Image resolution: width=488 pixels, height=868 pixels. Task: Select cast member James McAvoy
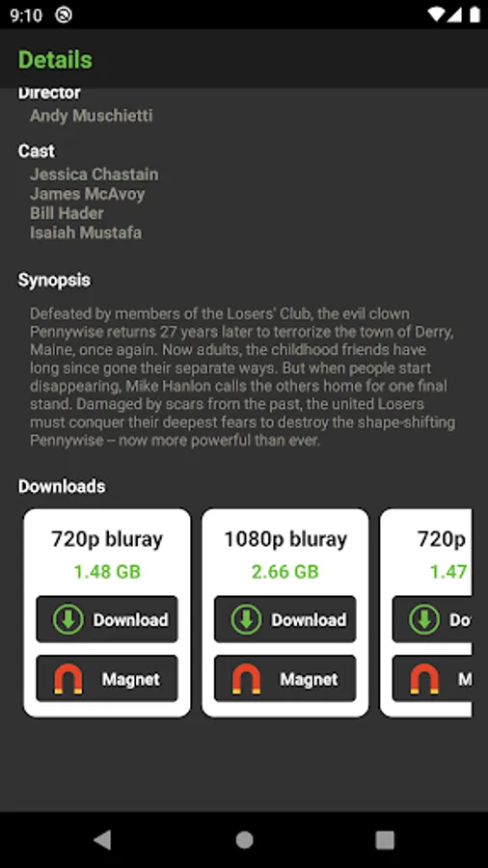pos(88,194)
